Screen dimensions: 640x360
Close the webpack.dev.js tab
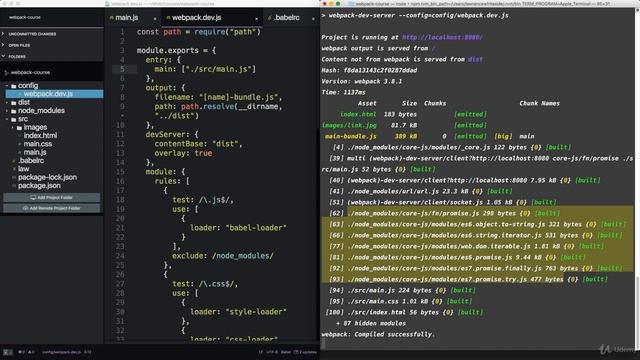click(256, 18)
